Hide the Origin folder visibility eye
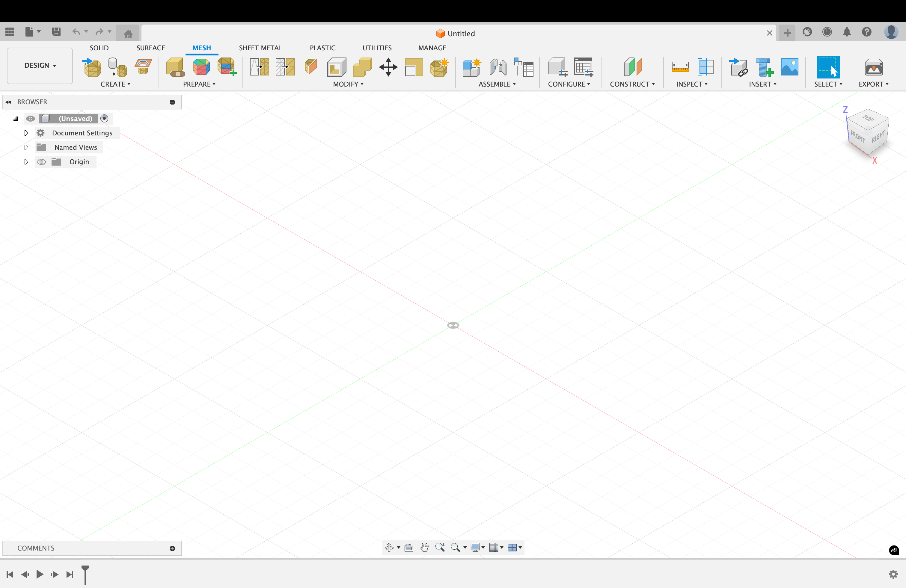This screenshot has height=588, width=906. tap(41, 161)
